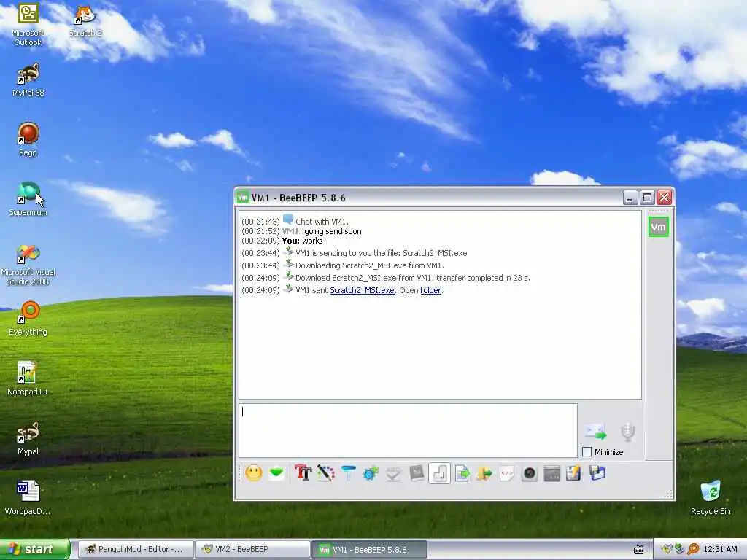
Task: Select the Scratch 2 desktop shortcut
Action: tap(85, 21)
